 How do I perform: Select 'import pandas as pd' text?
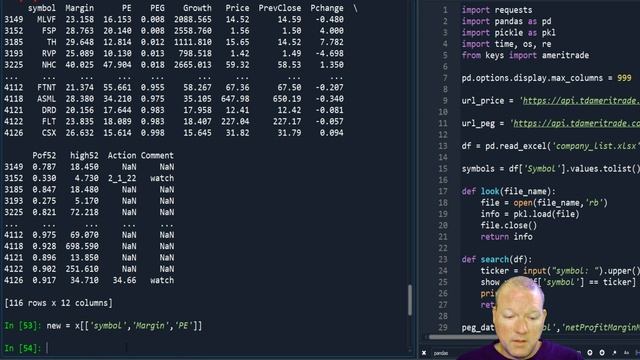pyautogui.click(x=506, y=21)
